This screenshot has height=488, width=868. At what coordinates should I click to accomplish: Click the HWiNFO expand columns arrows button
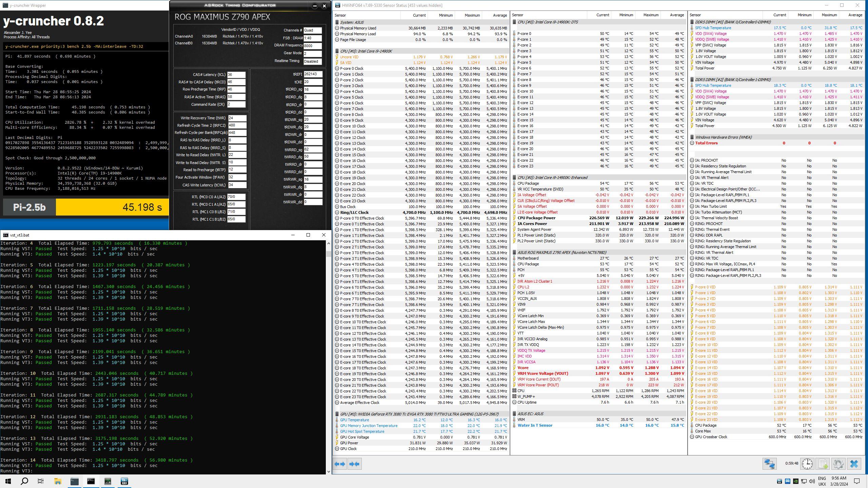click(x=340, y=464)
